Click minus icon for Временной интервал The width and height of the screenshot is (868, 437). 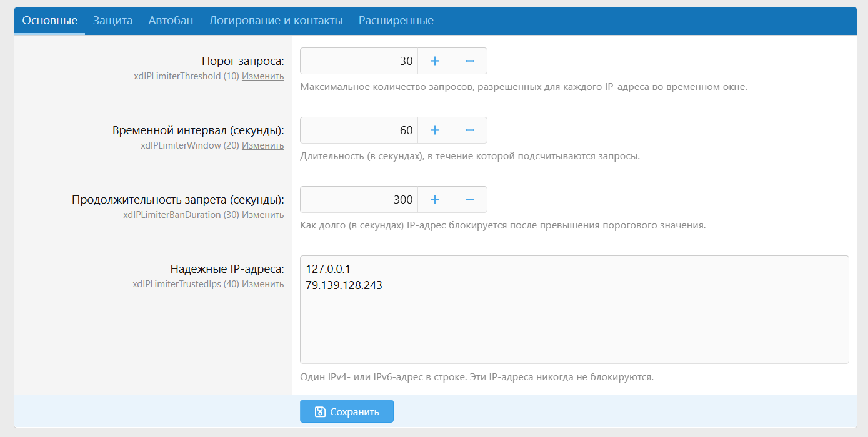pyautogui.click(x=470, y=130)
